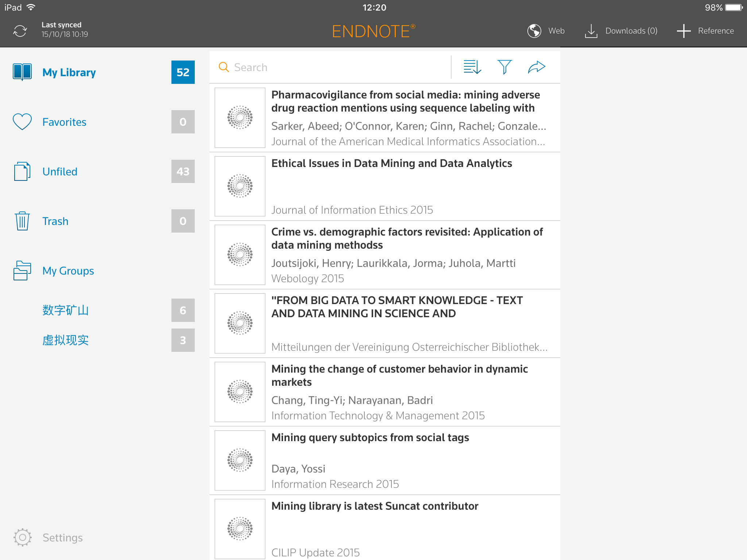The width and height of the screenshot is (747, 560).
Task: Select My Library in sidebar
Action: 69,73
